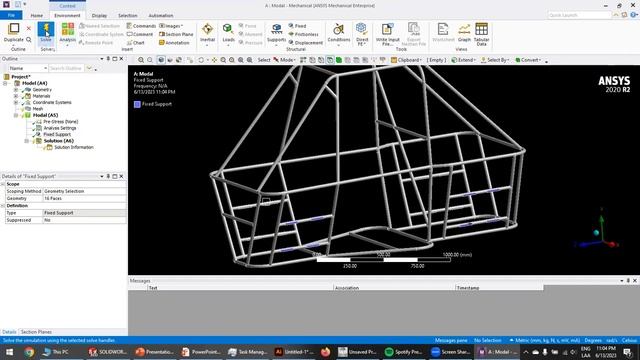Click the Fixed Support legend color swatch

pos(137,104)
